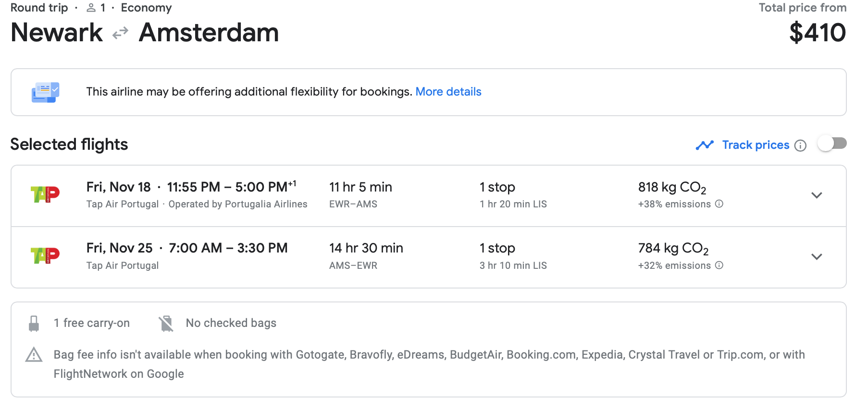The image size is (868, 409).
Task: Click the bag fee warning triangle icon
Action: 34,355
